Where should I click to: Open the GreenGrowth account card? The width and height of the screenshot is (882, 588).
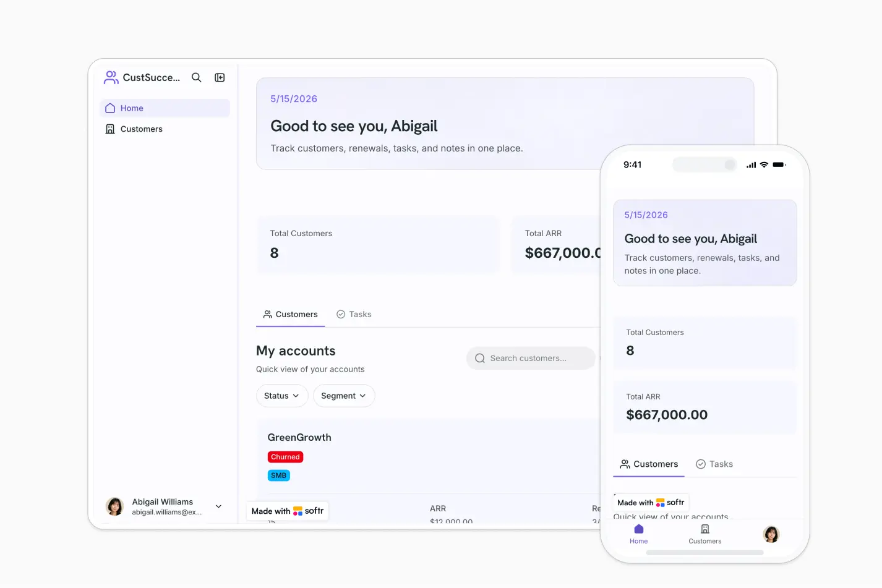428,471
